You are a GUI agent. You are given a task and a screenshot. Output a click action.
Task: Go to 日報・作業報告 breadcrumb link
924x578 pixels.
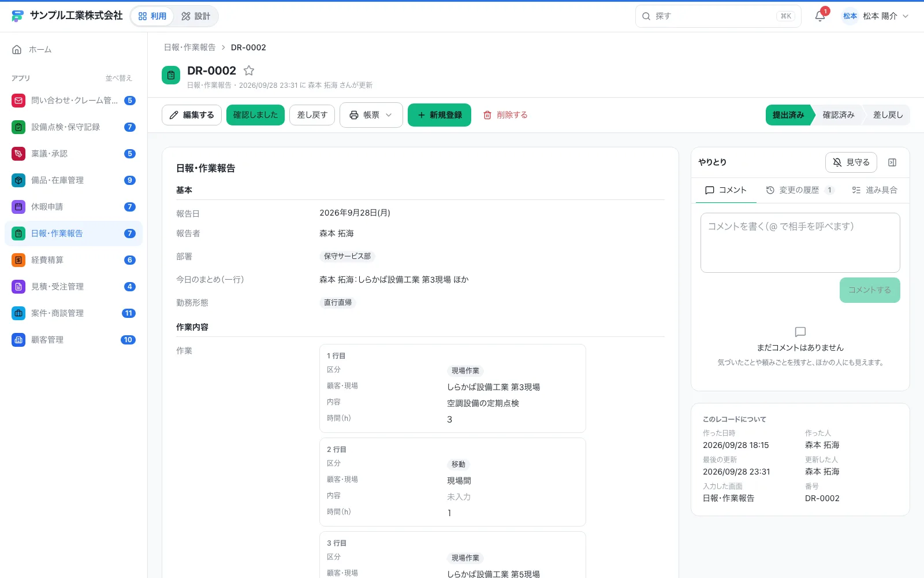tap(190, 47)
